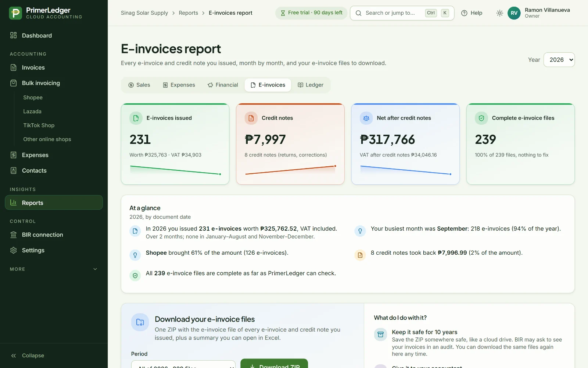Click the Net after credit notes scale icon

366,118
